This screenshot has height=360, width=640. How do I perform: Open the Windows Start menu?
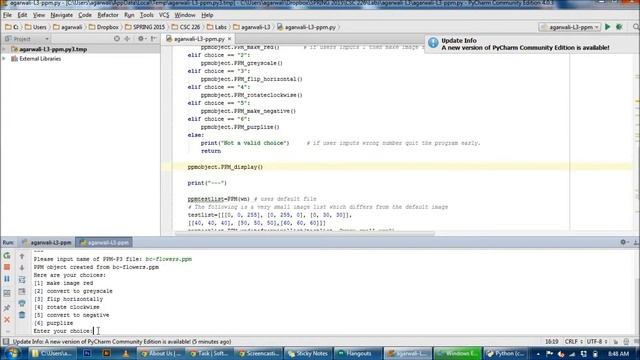click(x=12, y=353)
